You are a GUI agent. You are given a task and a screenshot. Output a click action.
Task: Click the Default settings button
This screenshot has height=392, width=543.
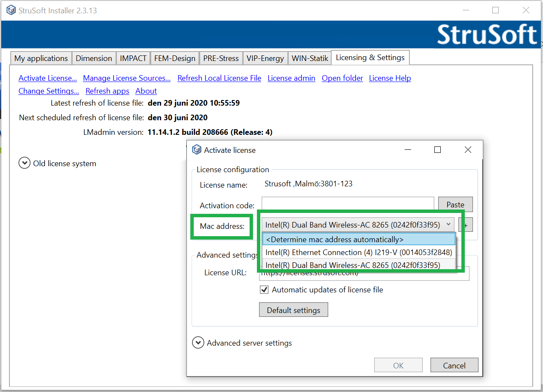pos(293,310)
